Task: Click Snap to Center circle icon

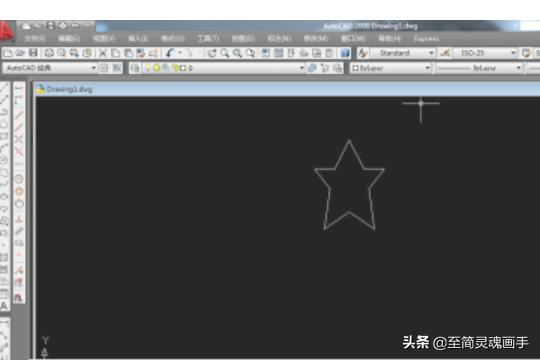Action: pyautogui.click(x=19, y=179)
